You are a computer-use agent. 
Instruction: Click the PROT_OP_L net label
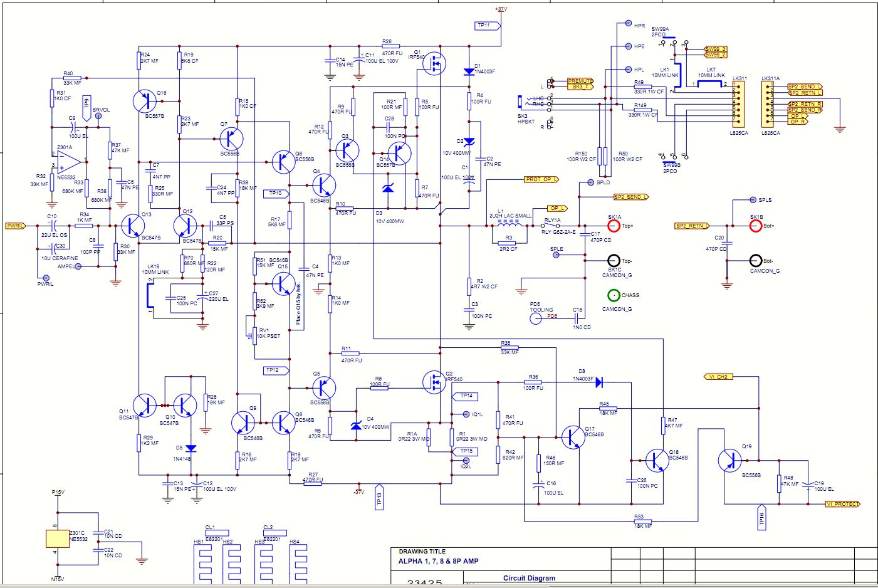[x=541, y=179]
